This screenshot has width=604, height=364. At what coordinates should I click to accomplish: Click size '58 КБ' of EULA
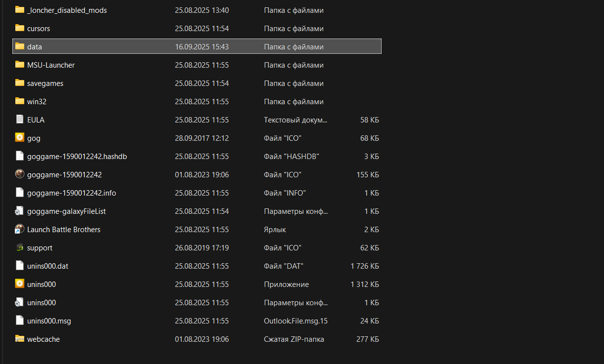pos(370,120)
